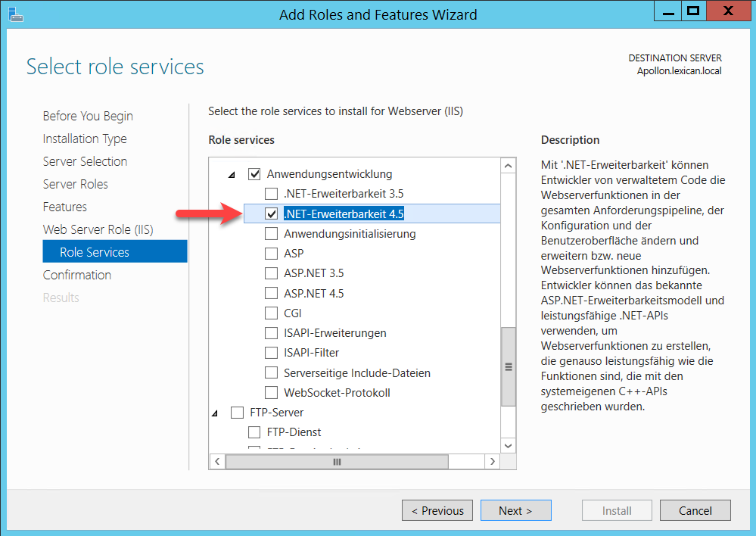
Task: Enable the CGI role service checkbox
Action: (x=271, y=313)
